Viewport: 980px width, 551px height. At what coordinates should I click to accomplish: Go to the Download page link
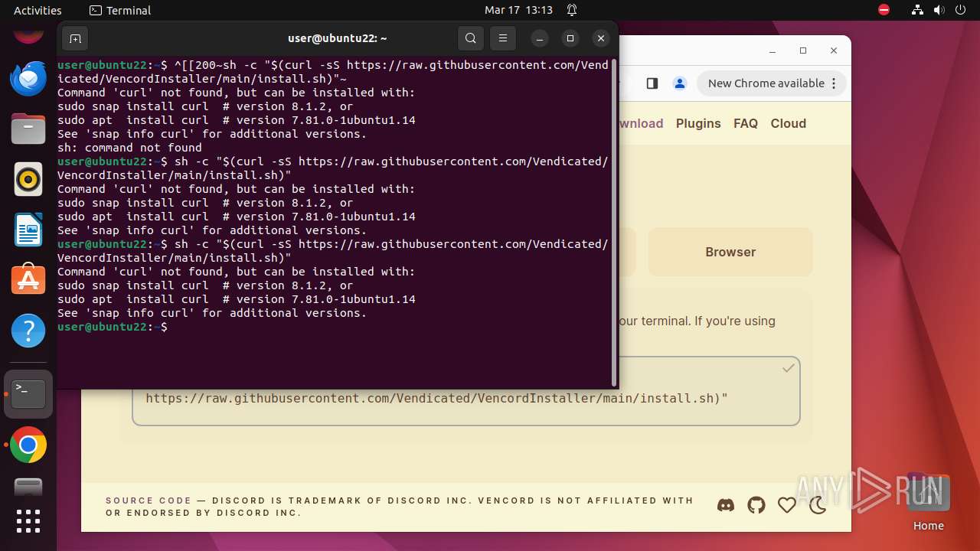tap(641, 123)
